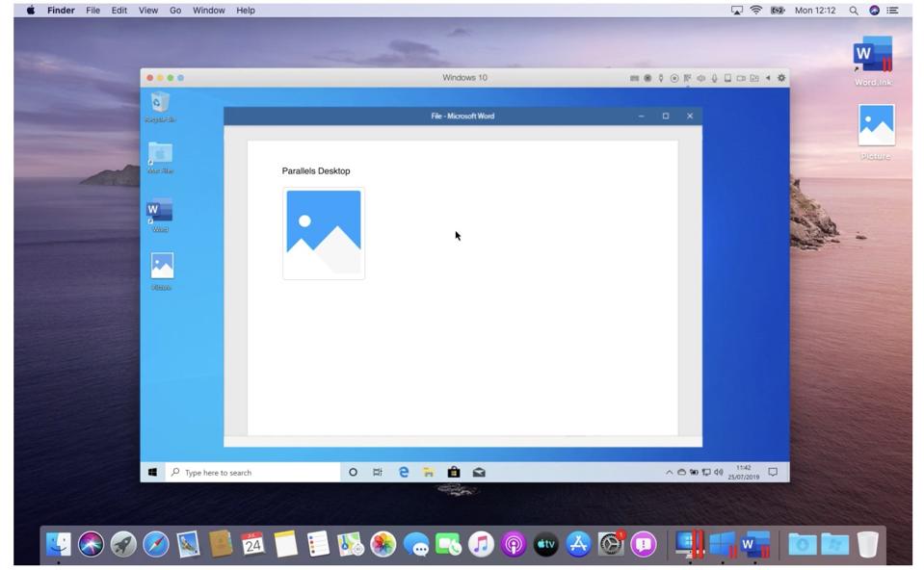The width and height of the screenshot is (924, 570).
Task: Click the keyboard icon in Parallels title bar
Action: 634,78
